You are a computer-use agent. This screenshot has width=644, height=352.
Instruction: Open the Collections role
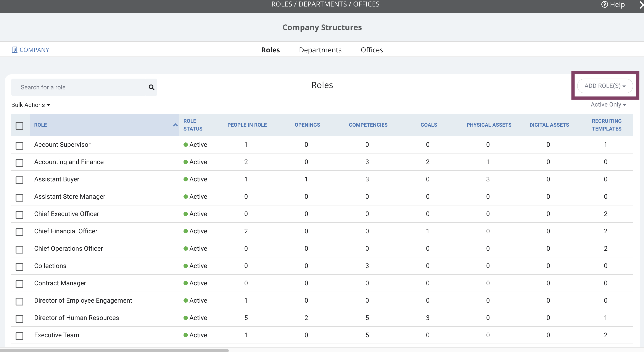pos(50,266)
